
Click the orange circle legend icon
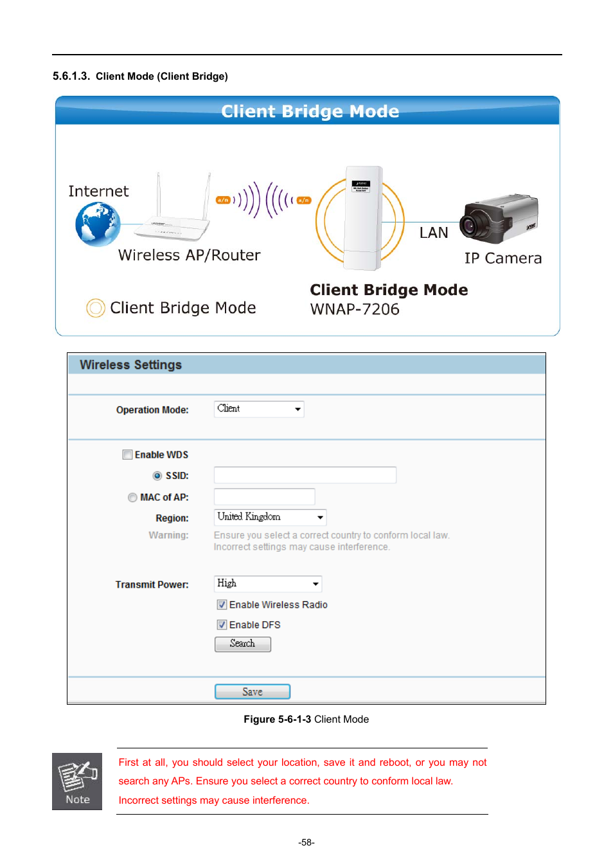click(x=96, y=308)
